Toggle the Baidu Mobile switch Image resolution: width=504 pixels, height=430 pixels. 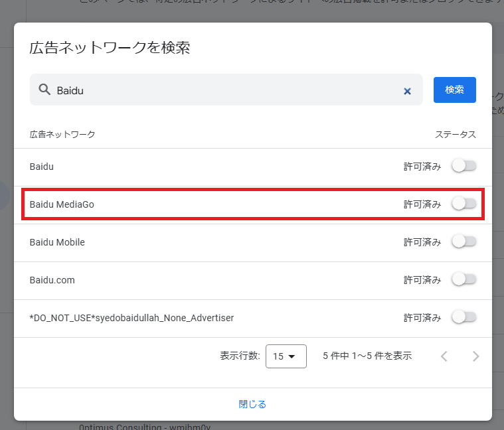click(x=463, y=242)
